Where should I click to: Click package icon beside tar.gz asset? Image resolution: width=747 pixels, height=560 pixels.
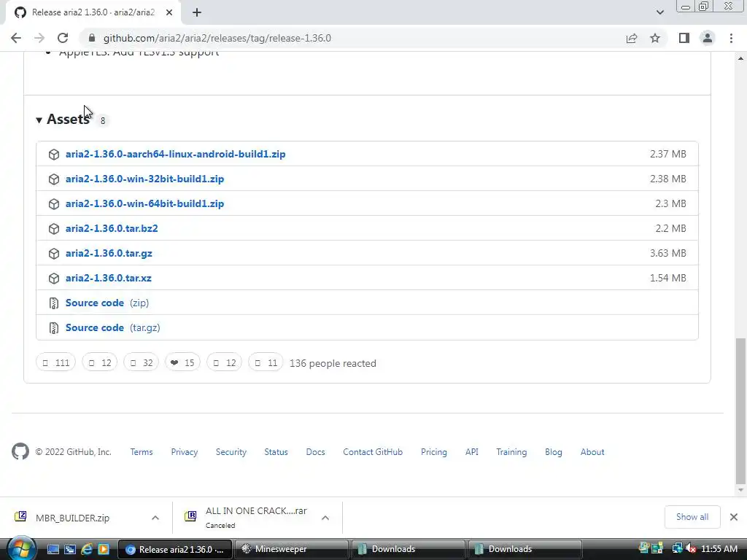click(54, 253)
